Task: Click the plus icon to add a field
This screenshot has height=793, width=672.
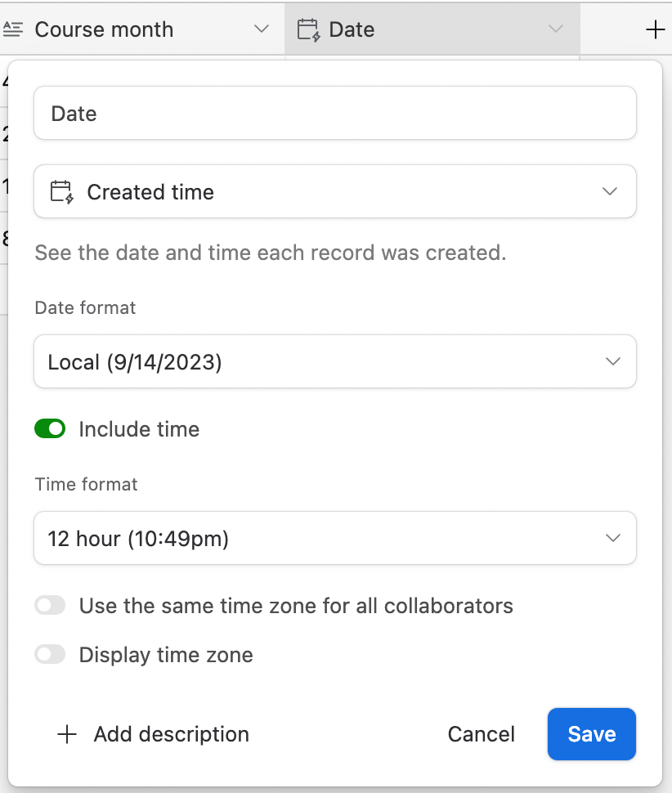Action: [655, 29]
